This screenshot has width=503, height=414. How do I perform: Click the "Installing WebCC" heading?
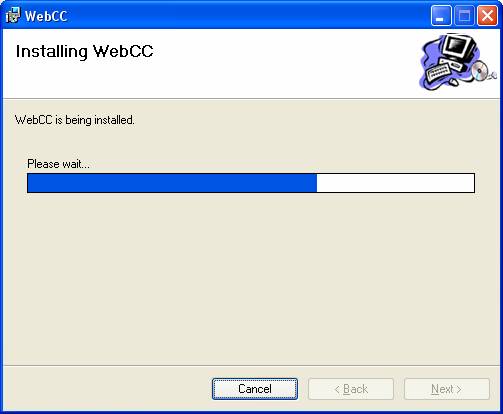[x=84, y=52]
